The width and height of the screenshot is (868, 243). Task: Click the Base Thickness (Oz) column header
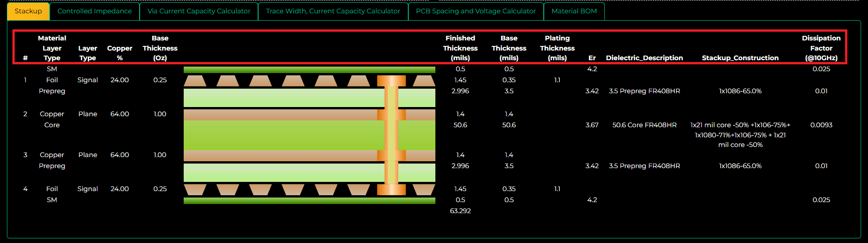click(x=160, y=48)
